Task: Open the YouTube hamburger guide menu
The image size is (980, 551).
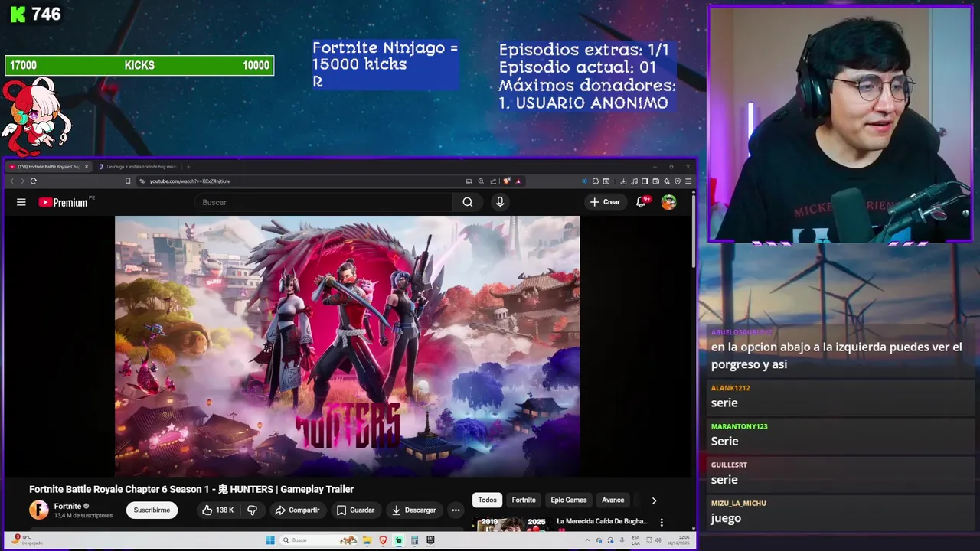Action: 21,202
